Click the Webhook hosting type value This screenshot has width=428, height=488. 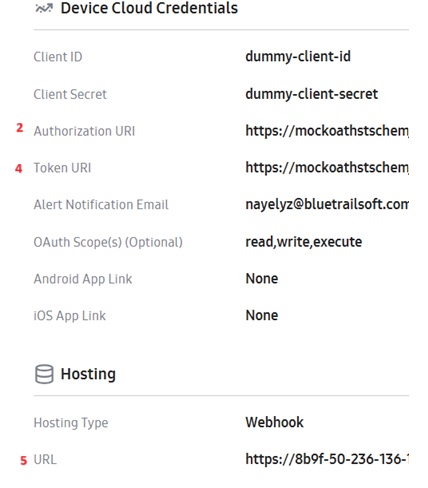coord(274,422)
